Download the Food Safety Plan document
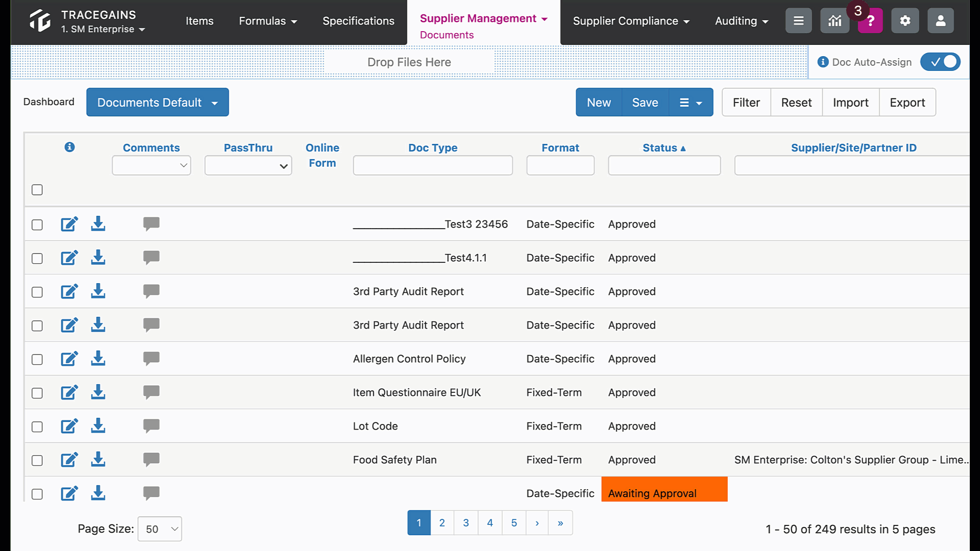The width and height of the screenshot is (980, 551). [x=98, y=459]
